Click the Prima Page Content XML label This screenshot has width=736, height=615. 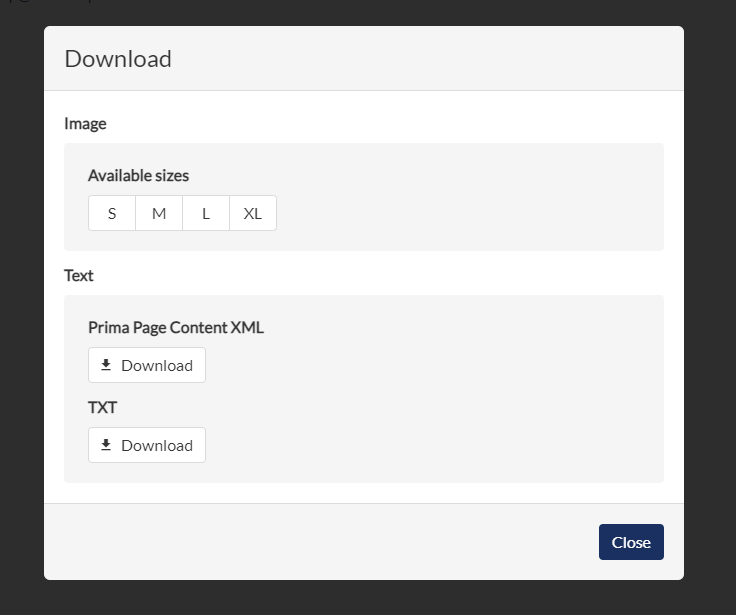(176, 328)
